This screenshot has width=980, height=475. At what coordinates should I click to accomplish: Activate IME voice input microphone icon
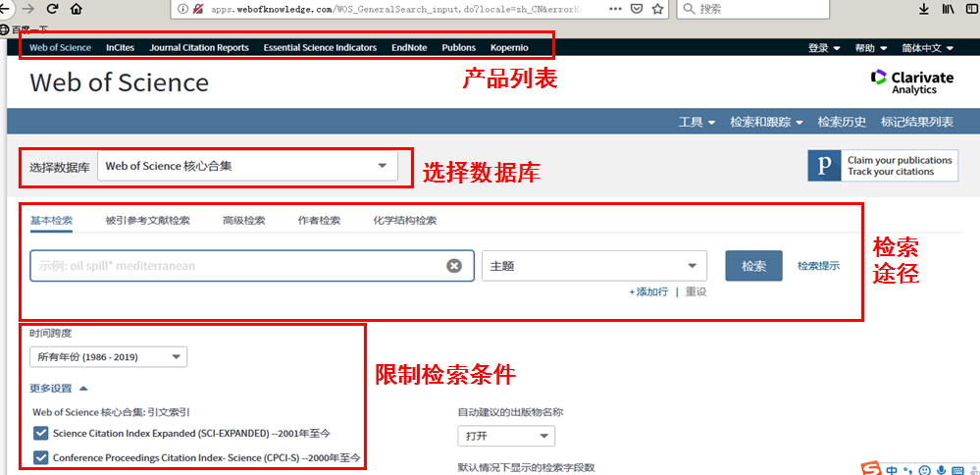coord(941,469)
